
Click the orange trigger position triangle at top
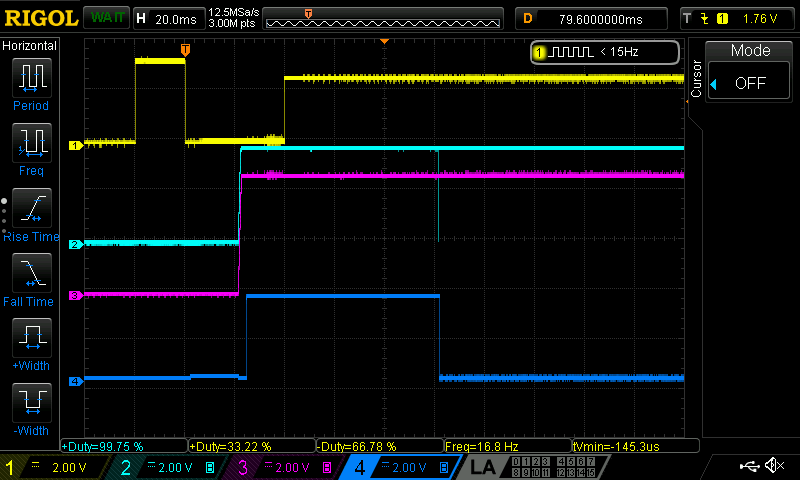pos(385,41)
